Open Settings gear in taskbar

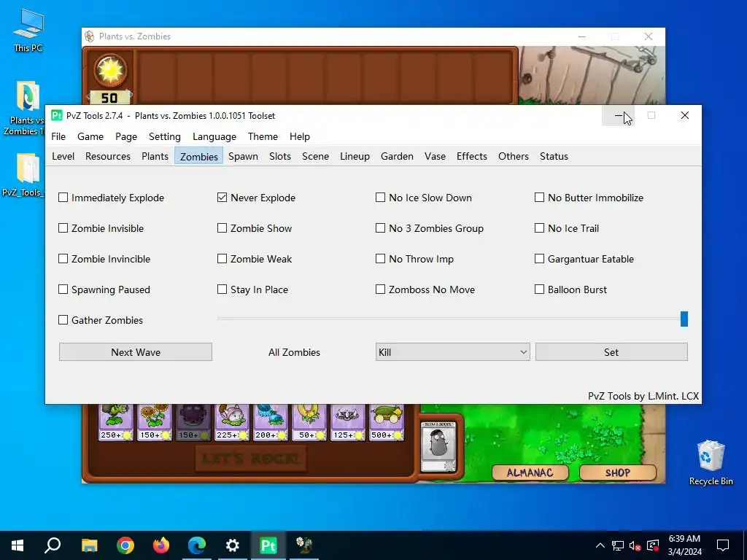[233, 545]
